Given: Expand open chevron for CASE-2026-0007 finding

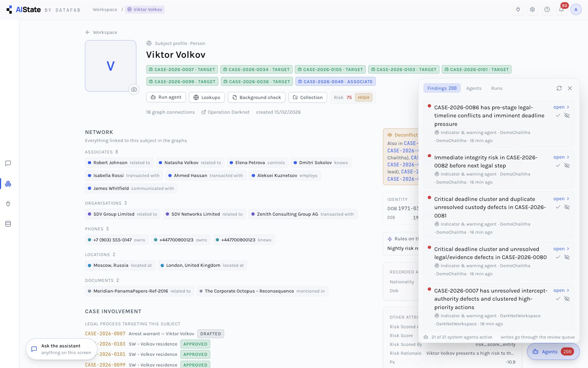Looking at the screenshot, I should 561,290.
